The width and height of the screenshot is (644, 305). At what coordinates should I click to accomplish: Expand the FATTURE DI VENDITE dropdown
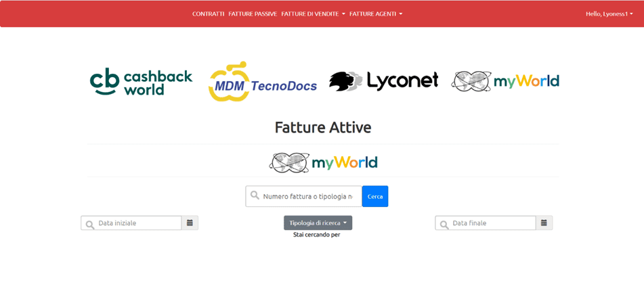coord(313,14)
